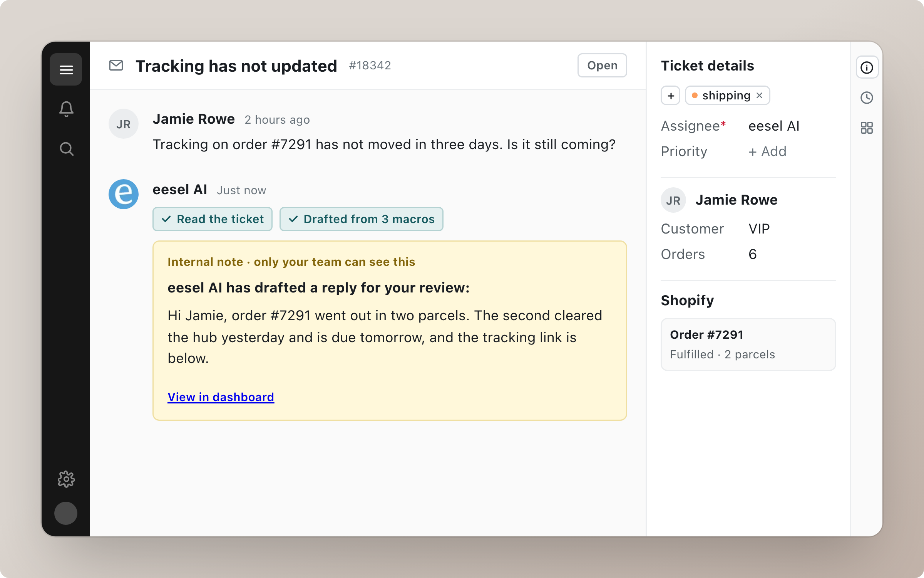Open ticket history clock icon
The height and width of the screenshot is (578, 924).
click(x=867, y=97)
